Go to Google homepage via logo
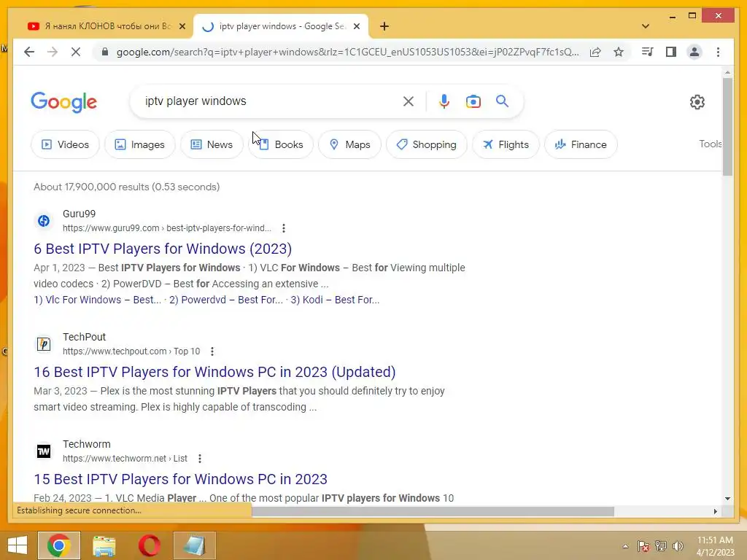Image resolution: width=747 pixels, height=560 pixels. pos(64,101)
